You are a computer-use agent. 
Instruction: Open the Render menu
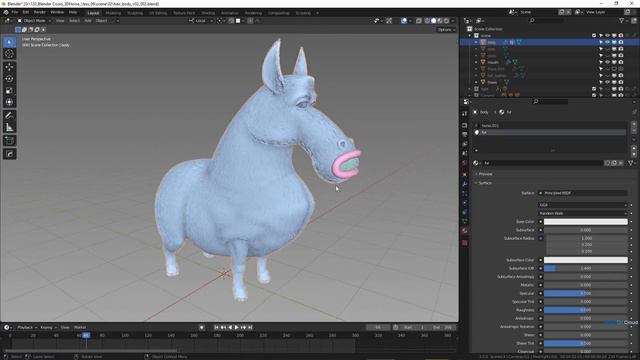pyautogui.click(x=40, y=13)
